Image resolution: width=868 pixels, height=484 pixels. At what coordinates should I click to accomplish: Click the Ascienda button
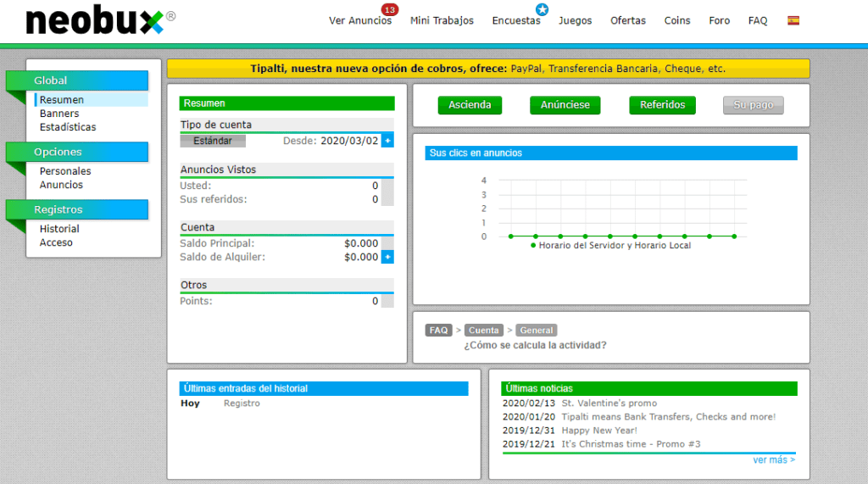pyautogui.click(x=470, y=105)
